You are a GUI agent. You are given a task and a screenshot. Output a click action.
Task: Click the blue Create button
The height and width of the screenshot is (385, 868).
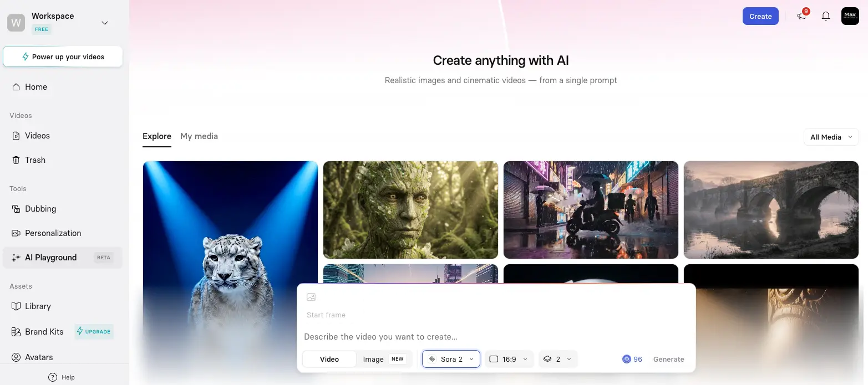point(760,16)
